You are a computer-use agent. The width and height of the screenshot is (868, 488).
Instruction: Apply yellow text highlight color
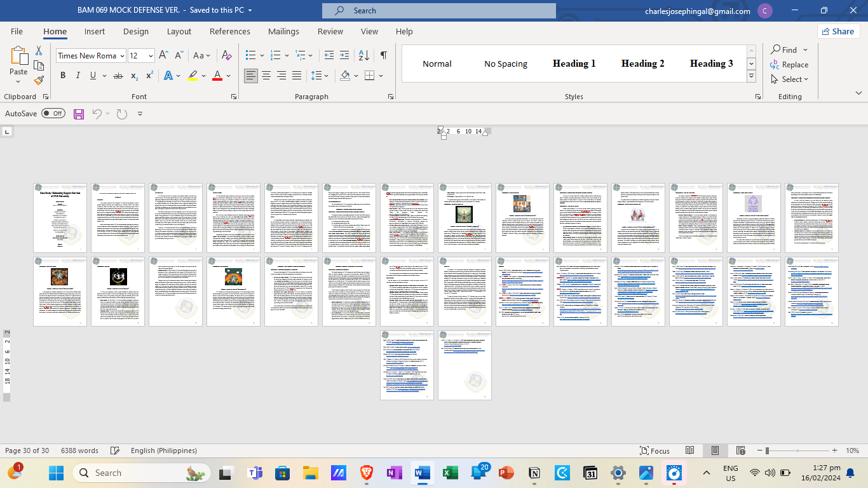click(x=193, y=76)
